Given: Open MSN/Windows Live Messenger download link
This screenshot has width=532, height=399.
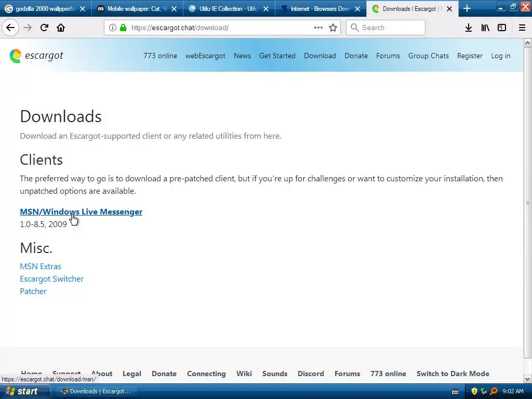Looking at the screenshot, I should click(x=81, y=212).
